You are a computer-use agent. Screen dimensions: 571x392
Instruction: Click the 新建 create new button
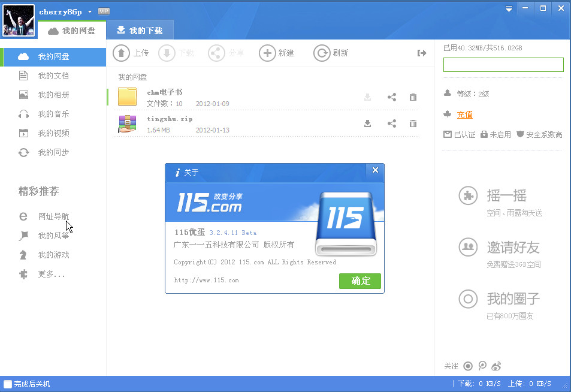[x=276, y=53]
